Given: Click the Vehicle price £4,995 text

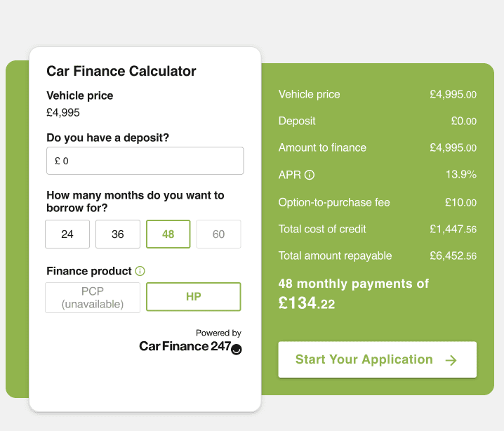Looking at the screenshot, I should pos(63,112).
